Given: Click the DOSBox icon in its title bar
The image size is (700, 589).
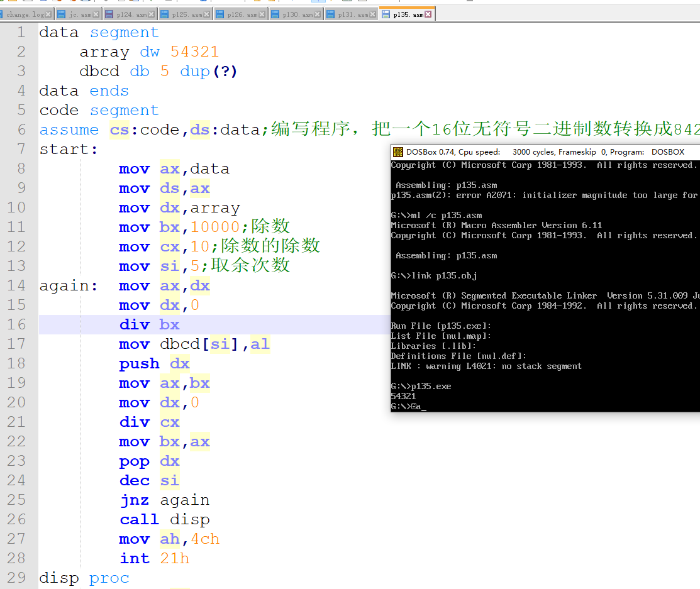Looking at the screenshot, I should click(397, 152).
